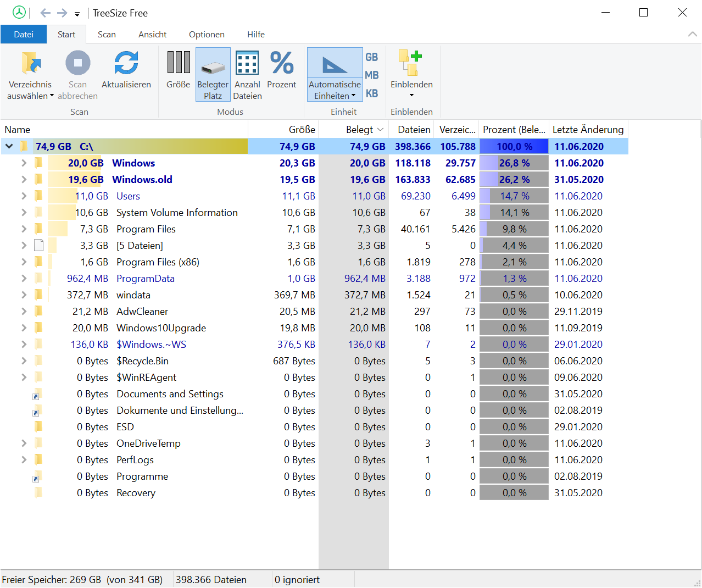Image resolution: width=702 pixels, height=588 pixels.
Task: Collapse the ribbon with the chevron
Action: [693, 34]
